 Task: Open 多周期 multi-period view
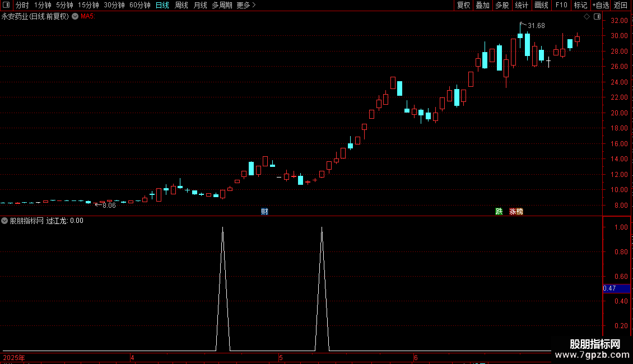click(x=222, y=5)
